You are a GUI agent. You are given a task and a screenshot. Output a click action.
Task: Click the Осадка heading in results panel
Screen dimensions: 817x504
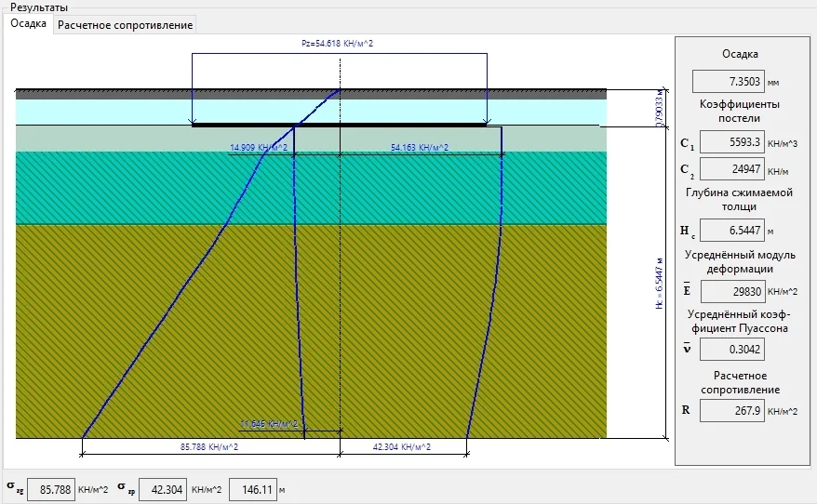coord(740,54)
